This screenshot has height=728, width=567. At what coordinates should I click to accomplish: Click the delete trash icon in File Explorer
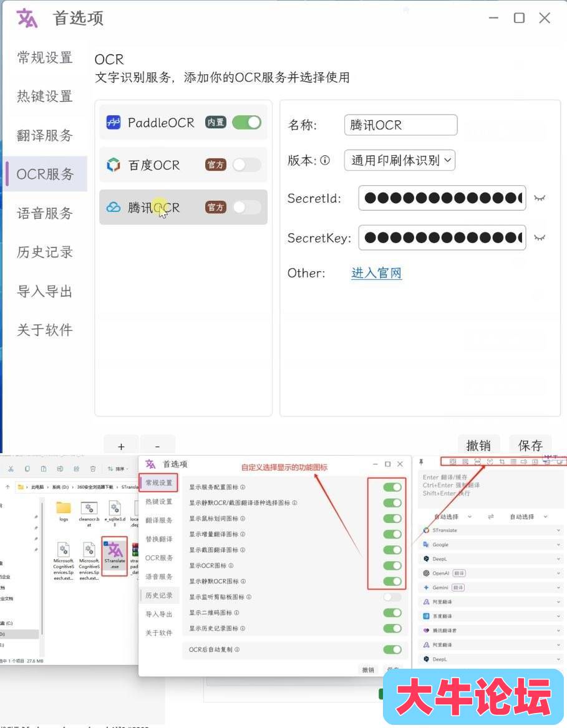tap(93, 469)
